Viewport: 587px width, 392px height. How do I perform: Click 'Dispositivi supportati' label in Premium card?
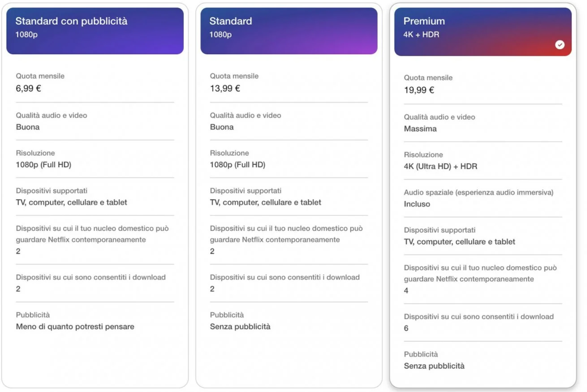439,230
